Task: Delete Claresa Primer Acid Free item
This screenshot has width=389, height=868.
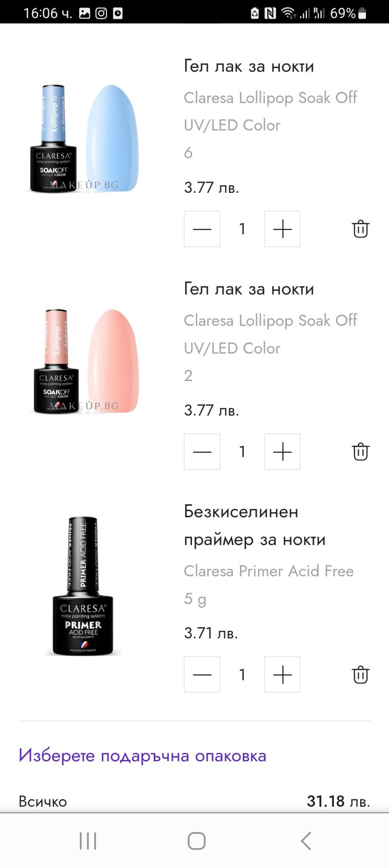Action: [x=361, y=674]
